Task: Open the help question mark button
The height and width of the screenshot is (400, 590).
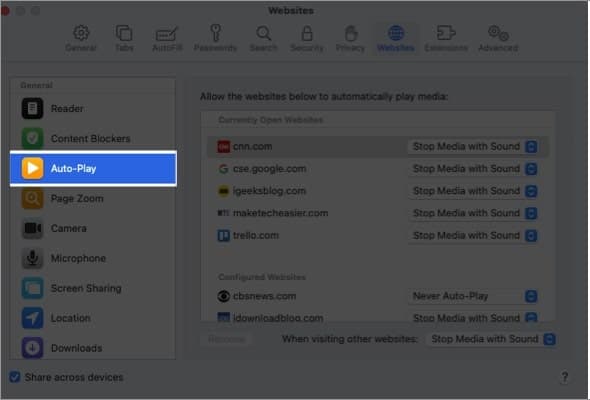Action: [564, 377]
